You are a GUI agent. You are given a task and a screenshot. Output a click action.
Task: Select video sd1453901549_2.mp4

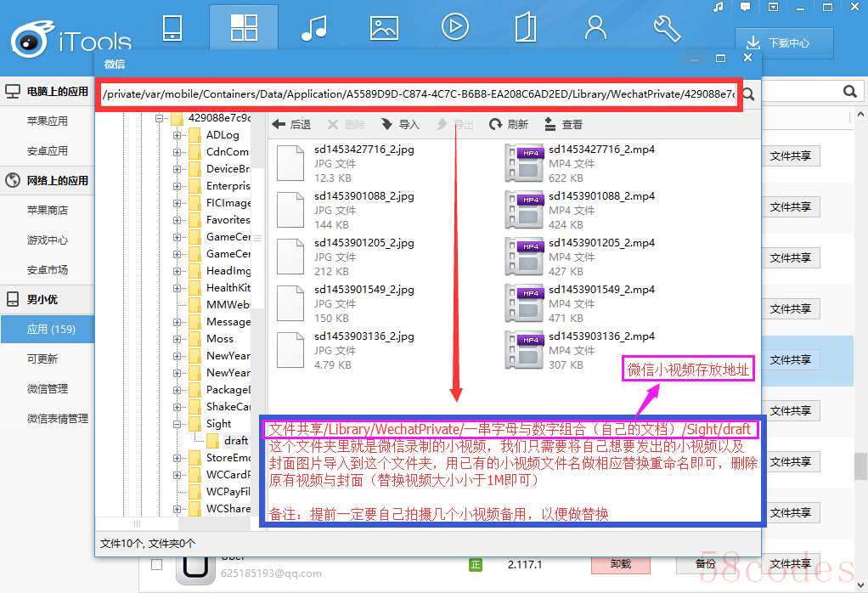(580, 303)
